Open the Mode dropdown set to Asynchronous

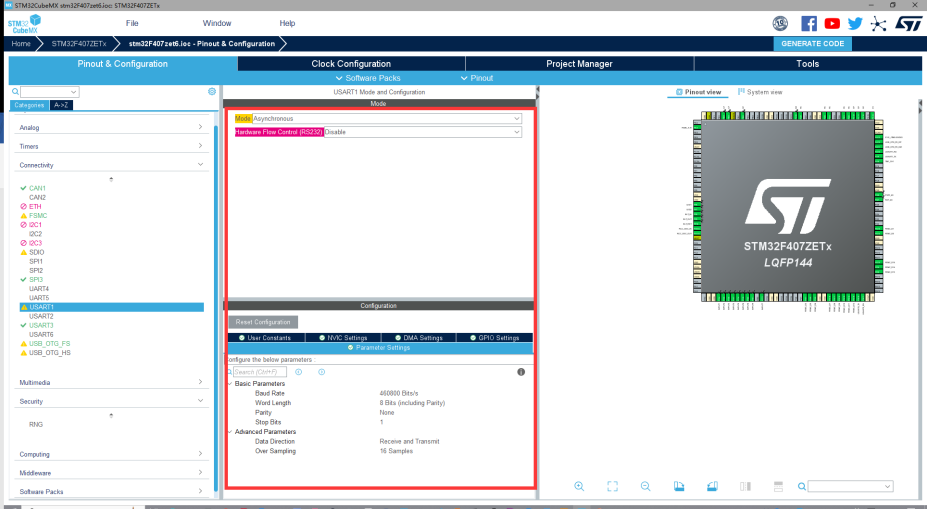(387, 119)
